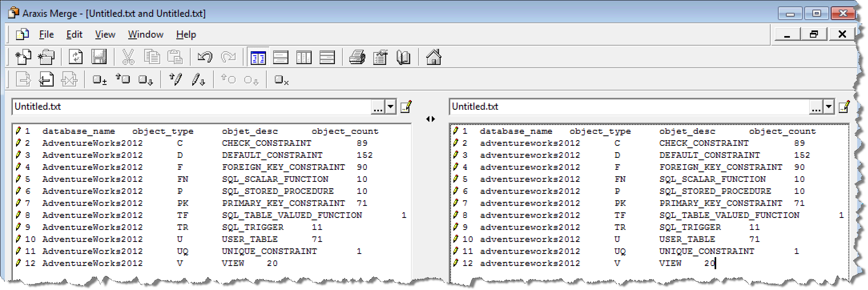Open the help book icon
Screen dimensions: 868x290
403,57
